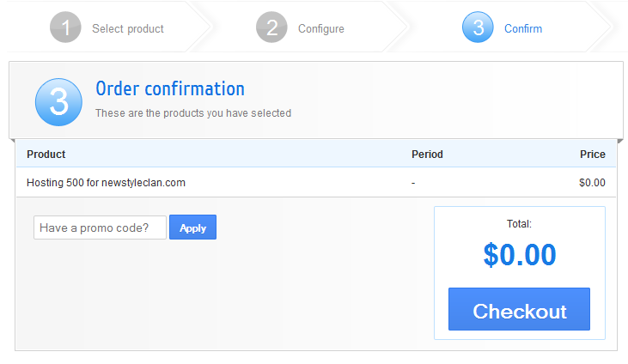Click the step 1 circle icon
The width and height of the screenshot is (628, 364).
65,27
